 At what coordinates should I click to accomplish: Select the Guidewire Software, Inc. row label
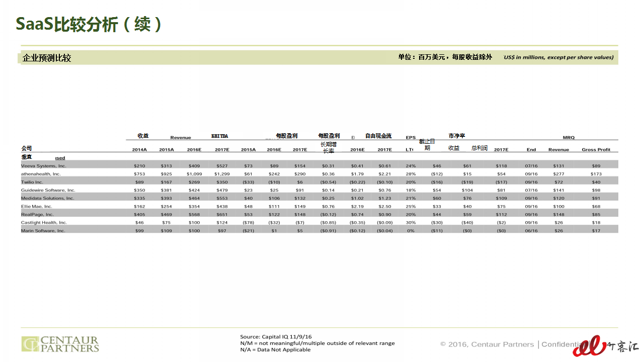(48, 190)
